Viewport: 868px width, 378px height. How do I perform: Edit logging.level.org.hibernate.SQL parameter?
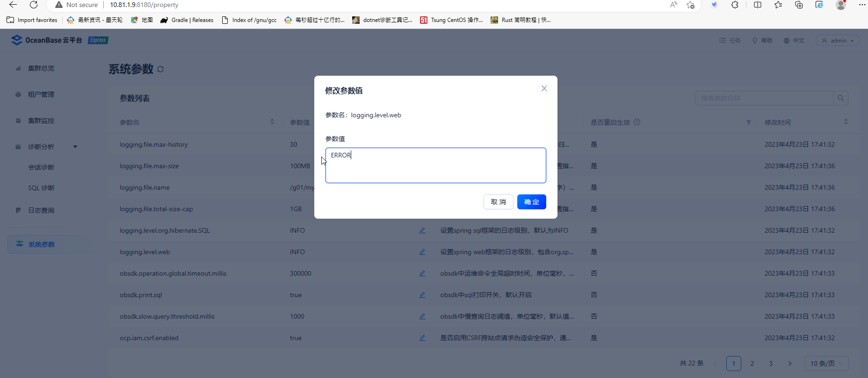(422, 230)
